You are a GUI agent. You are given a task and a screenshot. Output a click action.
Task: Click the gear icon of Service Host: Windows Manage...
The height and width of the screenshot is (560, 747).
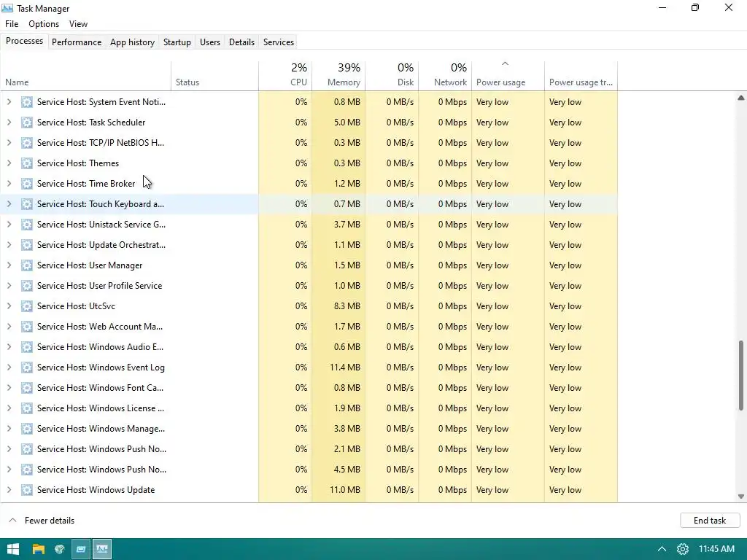coord(27,429)
